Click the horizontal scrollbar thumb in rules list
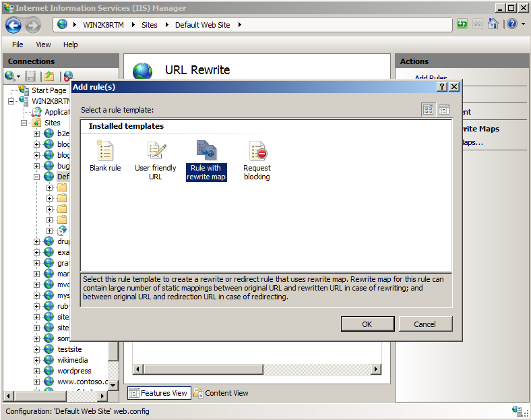 tap(204, 369)
